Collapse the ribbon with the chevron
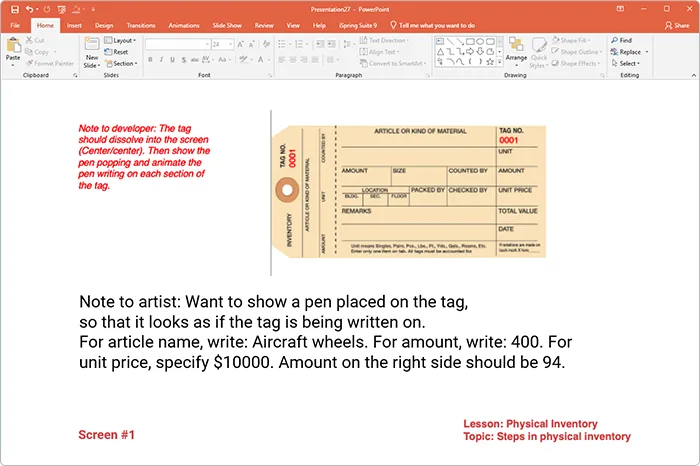This screenshot has height=466, width=700. [693, 75]
